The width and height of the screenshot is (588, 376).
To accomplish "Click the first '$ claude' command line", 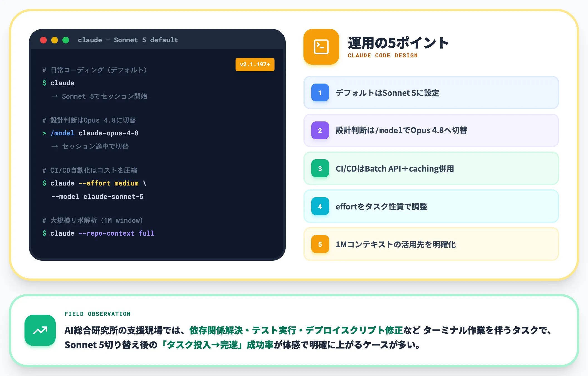I will click(x=58, y=83).
